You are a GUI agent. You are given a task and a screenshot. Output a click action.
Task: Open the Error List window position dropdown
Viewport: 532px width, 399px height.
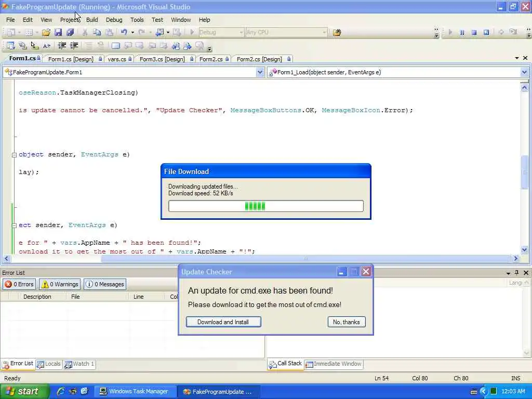point(508,273)
